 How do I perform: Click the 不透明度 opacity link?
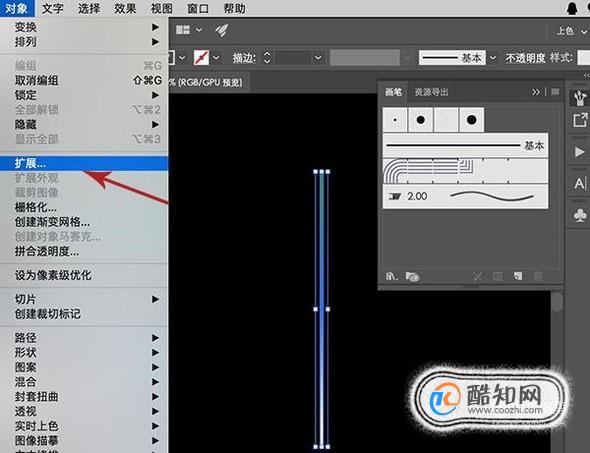[525, 58]
